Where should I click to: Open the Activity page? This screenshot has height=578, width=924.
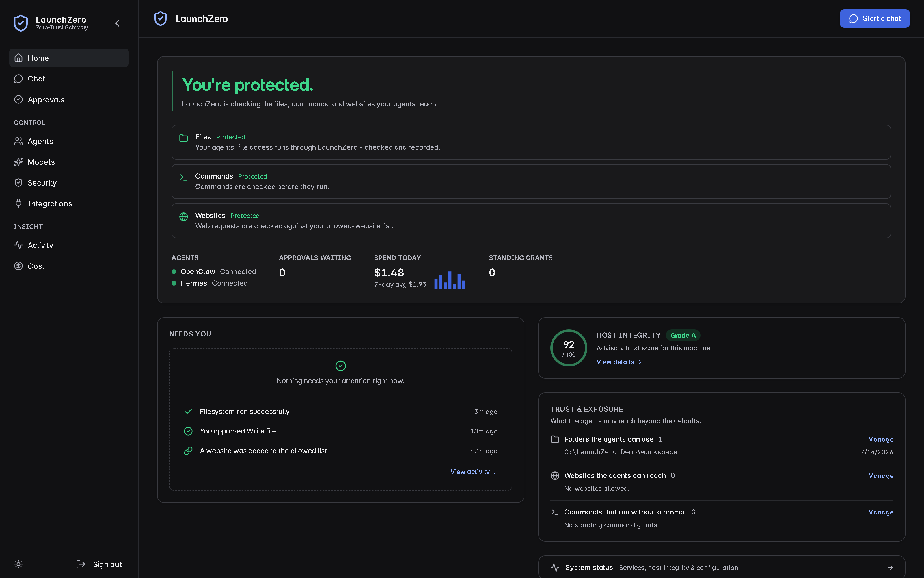coord(69,245)
